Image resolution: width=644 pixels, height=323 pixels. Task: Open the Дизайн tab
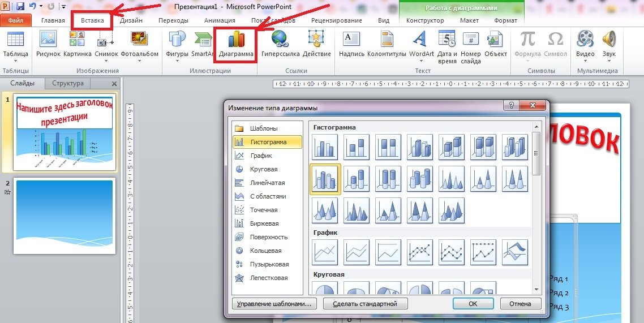[131, 20]
